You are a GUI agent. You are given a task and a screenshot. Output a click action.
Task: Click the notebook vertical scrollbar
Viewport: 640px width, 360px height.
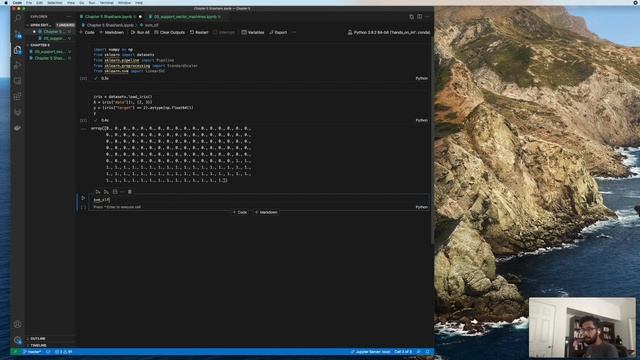[432, 139]
